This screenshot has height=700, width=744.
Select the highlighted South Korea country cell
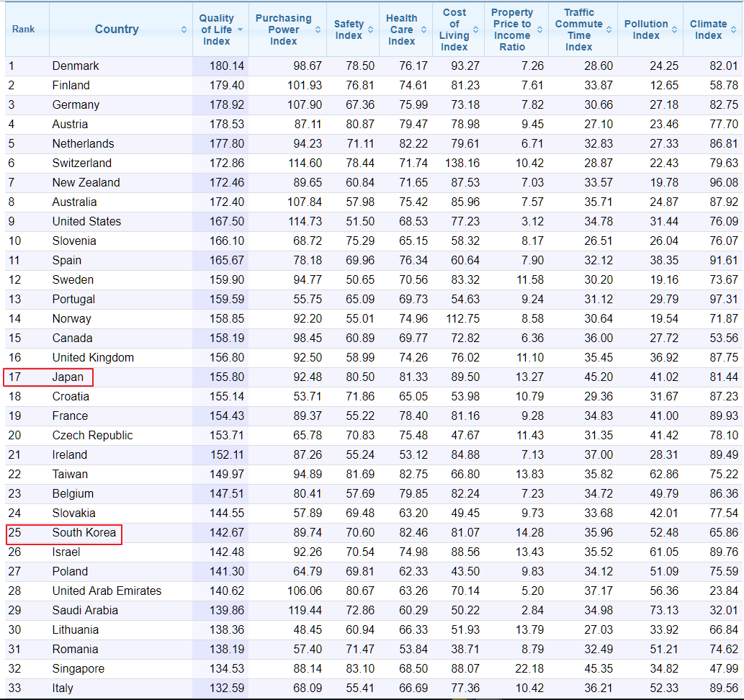84,533
